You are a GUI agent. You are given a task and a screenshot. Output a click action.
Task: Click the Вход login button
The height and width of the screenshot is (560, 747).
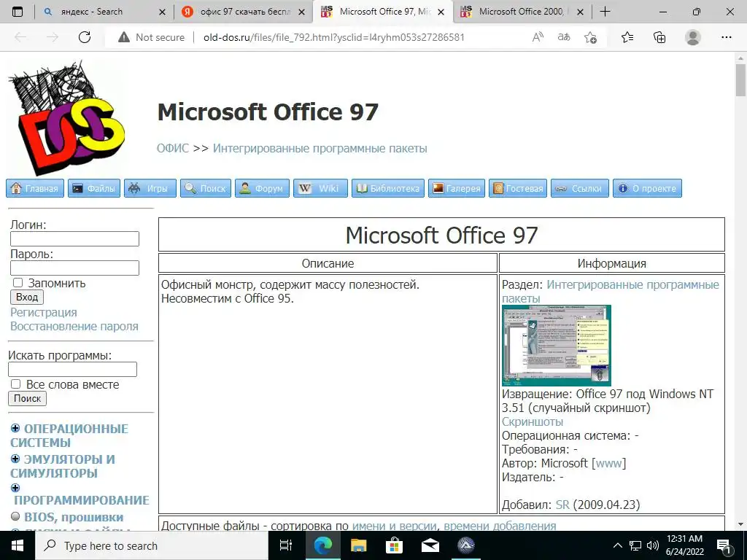(27, 297)
